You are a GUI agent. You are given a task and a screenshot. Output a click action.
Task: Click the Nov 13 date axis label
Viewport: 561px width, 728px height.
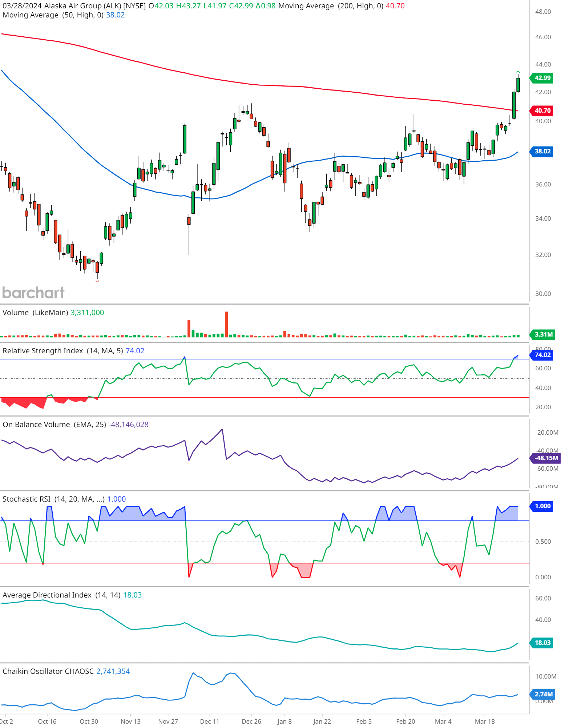130,721
